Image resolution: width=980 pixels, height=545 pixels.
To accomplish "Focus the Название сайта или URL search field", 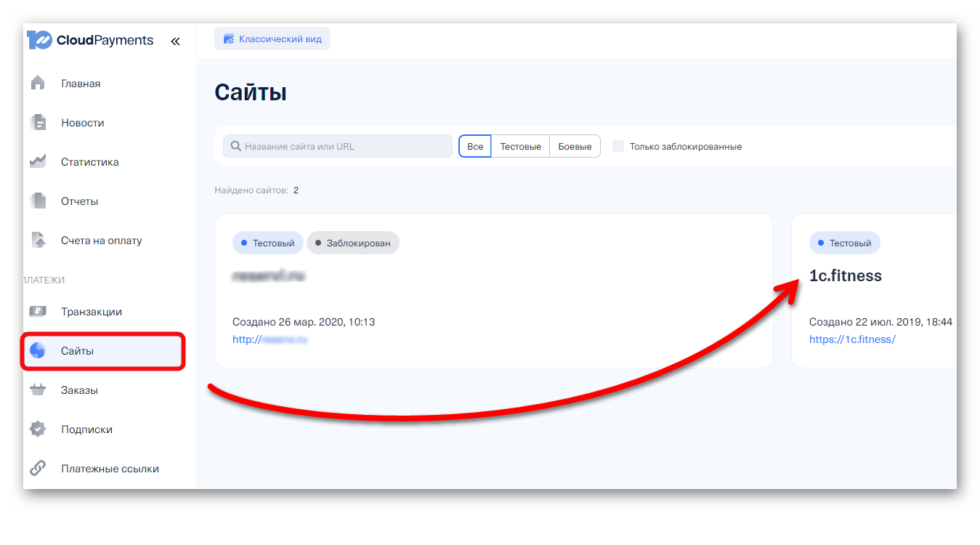I will (x=338, y=146).
